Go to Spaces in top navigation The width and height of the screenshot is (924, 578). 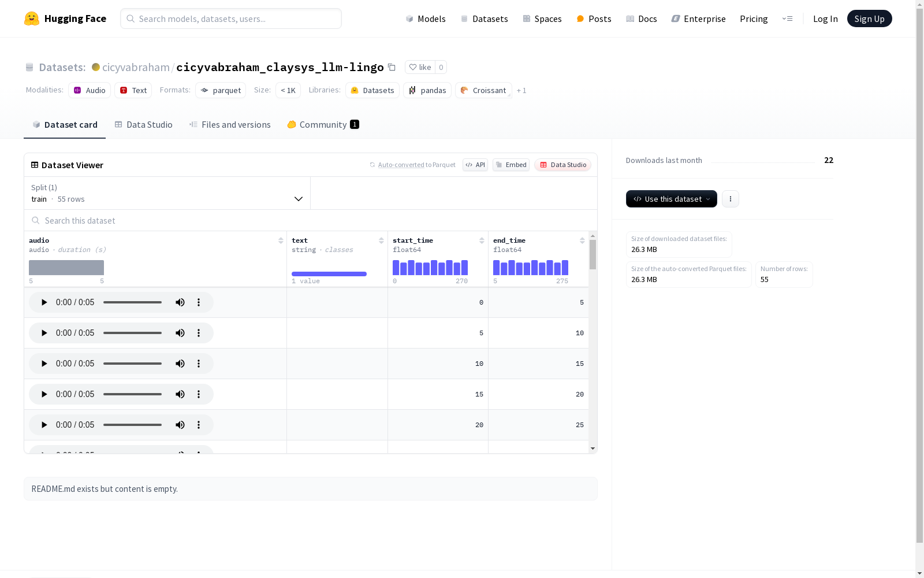pos(542,18)
